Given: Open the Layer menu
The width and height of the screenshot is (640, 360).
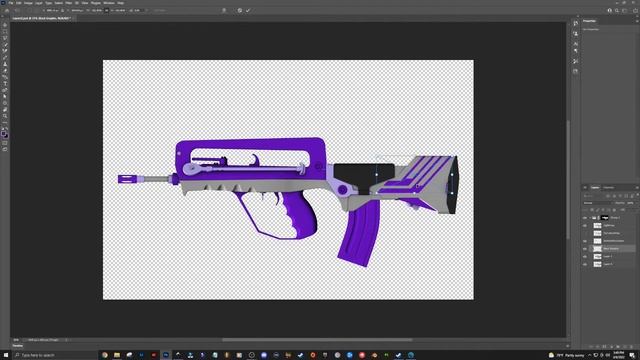Looking at the screenshot, I should tap(39, 3).
